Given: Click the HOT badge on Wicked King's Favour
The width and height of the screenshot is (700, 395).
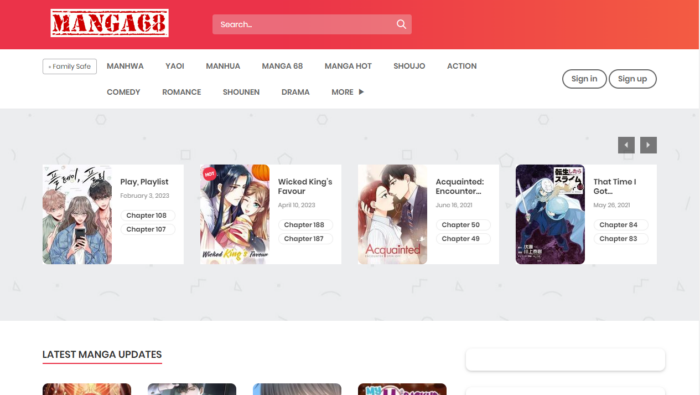Looking at the screenshot, I should (209, 174).
